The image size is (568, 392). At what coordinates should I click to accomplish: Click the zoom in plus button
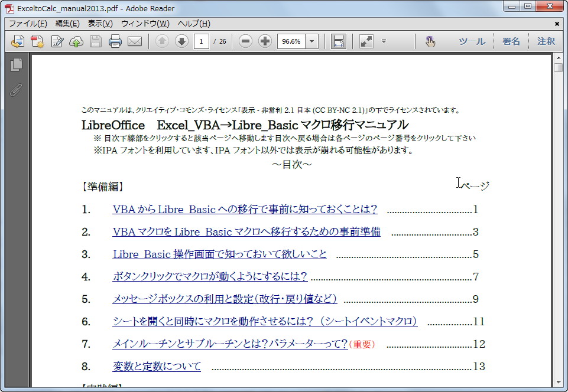pos(265,41)
